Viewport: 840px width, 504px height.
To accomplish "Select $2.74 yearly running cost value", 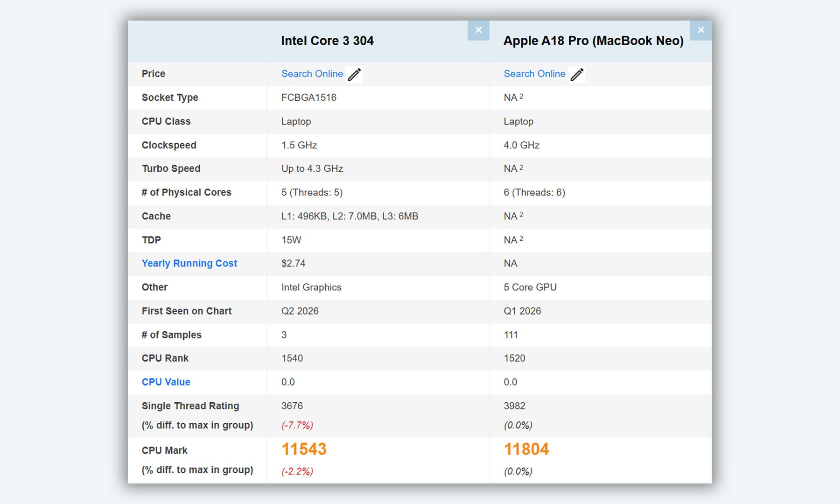I will click(294, 264).
